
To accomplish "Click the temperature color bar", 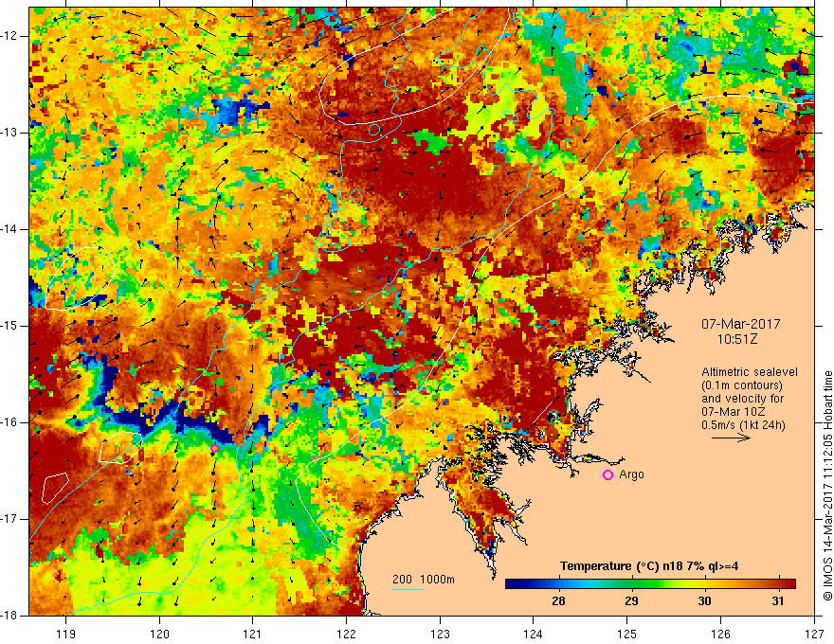I will point(650,583).
